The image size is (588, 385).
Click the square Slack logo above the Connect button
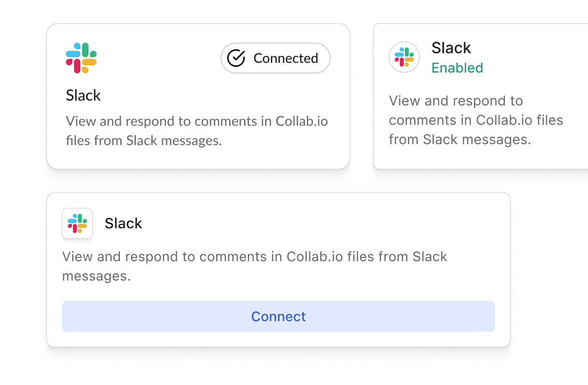[x=77, y=223]
